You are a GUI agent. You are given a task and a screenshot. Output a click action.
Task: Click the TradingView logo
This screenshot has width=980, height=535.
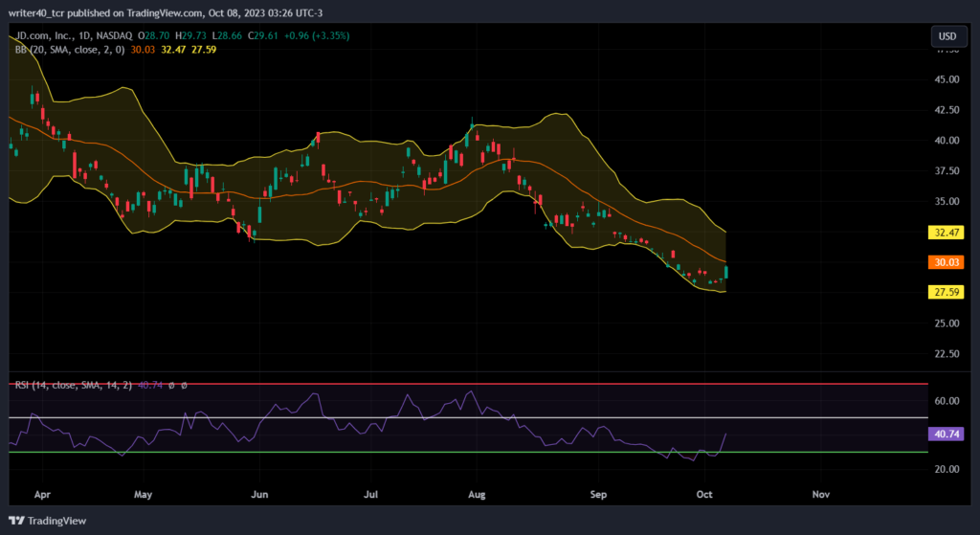[48, 521]
